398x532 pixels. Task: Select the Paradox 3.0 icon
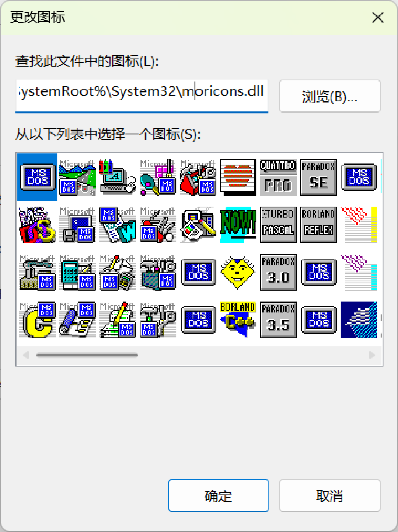pyautogui.click(x=278, y=272)
